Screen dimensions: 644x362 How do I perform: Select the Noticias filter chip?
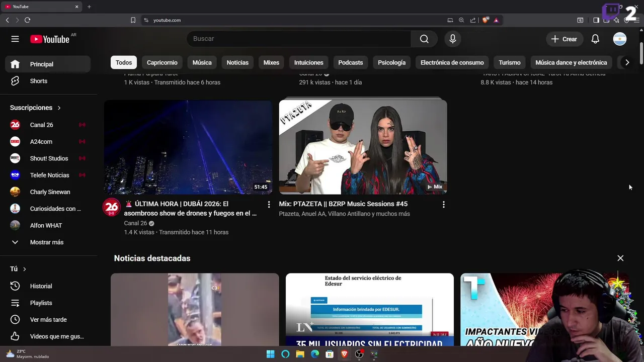237,62
